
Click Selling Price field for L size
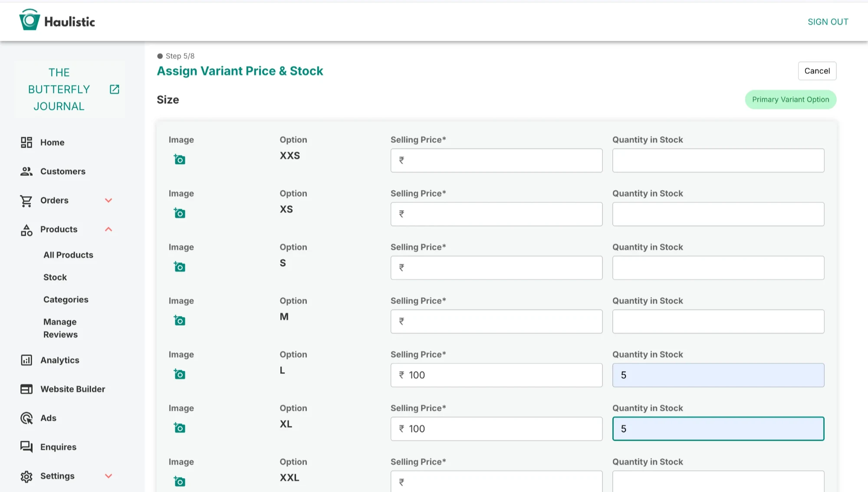point(496,375)
